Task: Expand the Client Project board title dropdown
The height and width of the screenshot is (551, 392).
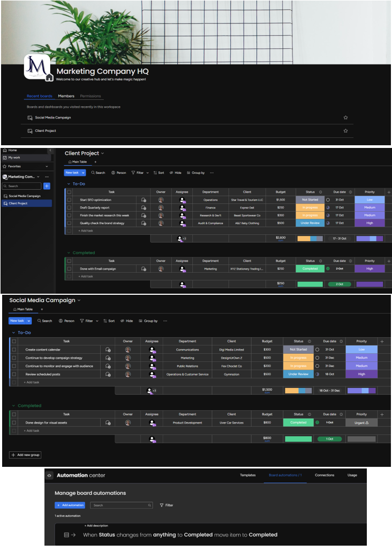Action: pyautogui.click(x=102, y=154)
